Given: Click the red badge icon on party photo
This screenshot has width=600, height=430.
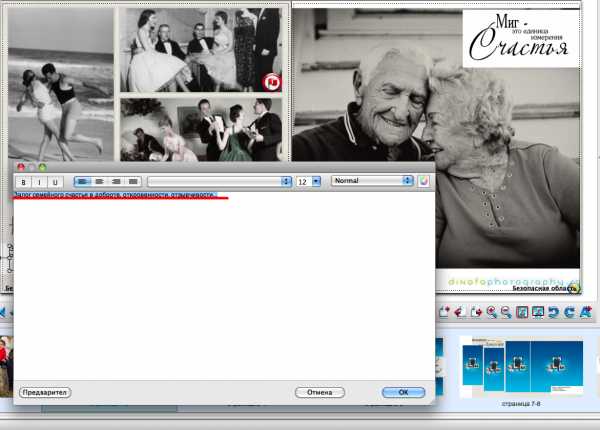Looking at the screenshot, I should click(272, 82).
